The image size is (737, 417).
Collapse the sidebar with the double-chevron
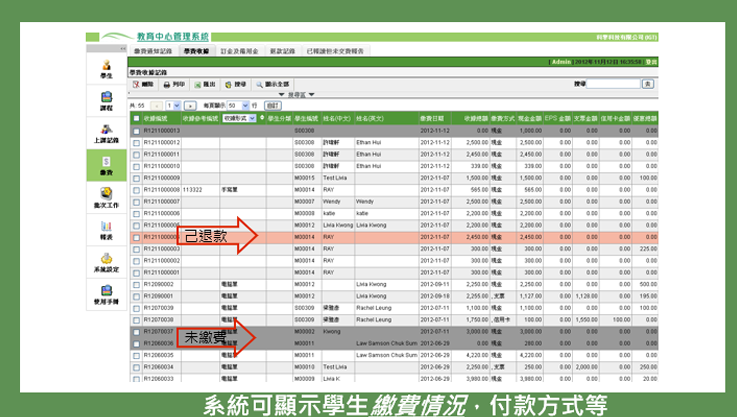pyautogui.click(x=123, y=48)
